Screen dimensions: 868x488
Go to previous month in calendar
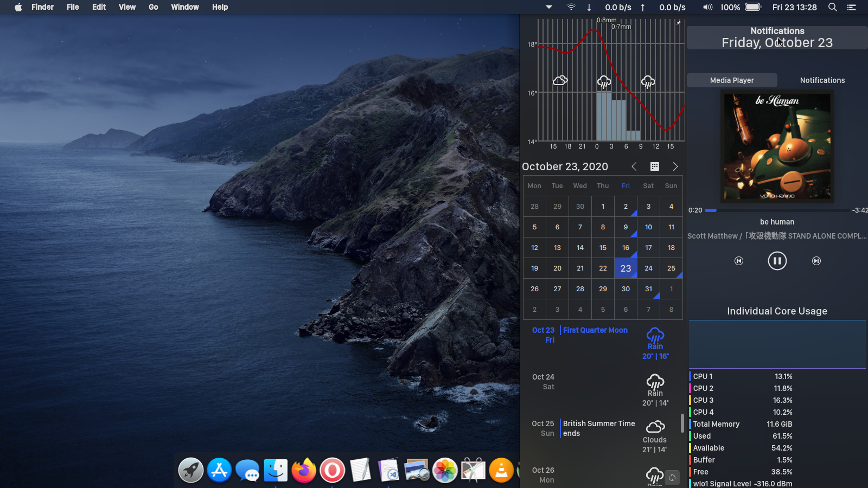click(634, 166)
